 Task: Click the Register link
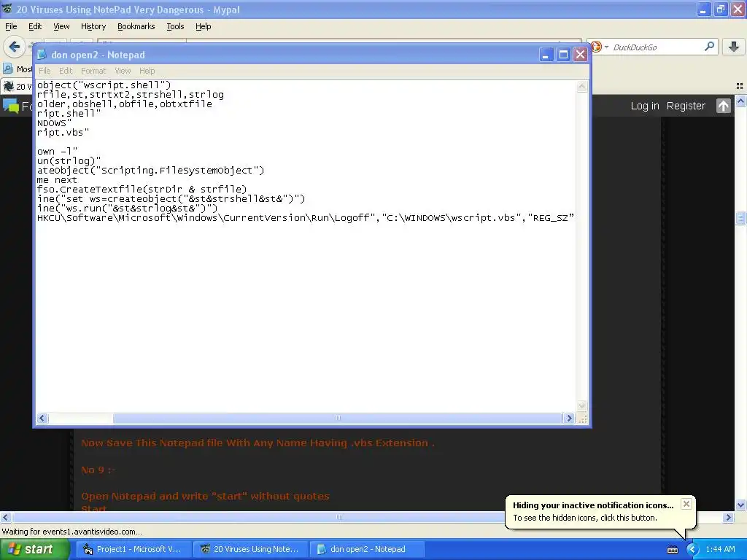click(686, 106)
